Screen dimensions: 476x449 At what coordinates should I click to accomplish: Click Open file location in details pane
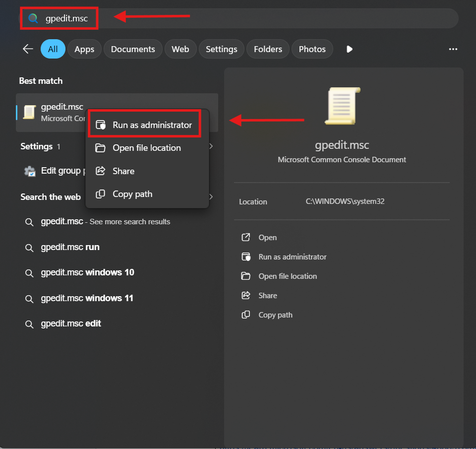(x=288, y=276)
